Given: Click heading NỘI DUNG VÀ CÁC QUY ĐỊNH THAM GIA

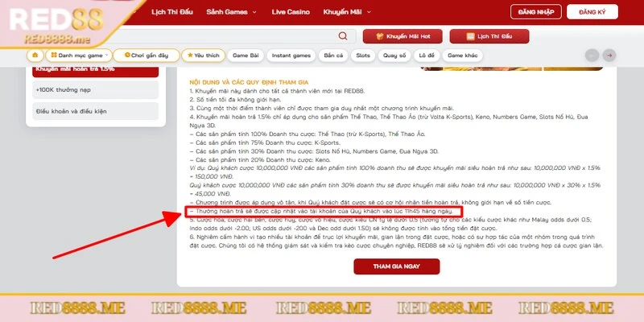Looking at the screenshot, I should [249, 83].
